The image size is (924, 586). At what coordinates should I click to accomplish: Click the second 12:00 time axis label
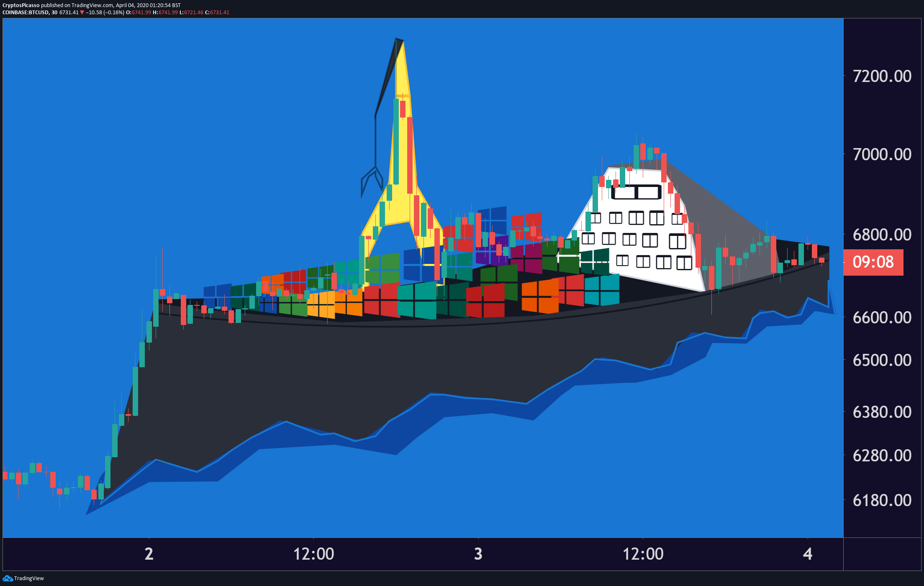pyautogui.click(x=643, y=554)
